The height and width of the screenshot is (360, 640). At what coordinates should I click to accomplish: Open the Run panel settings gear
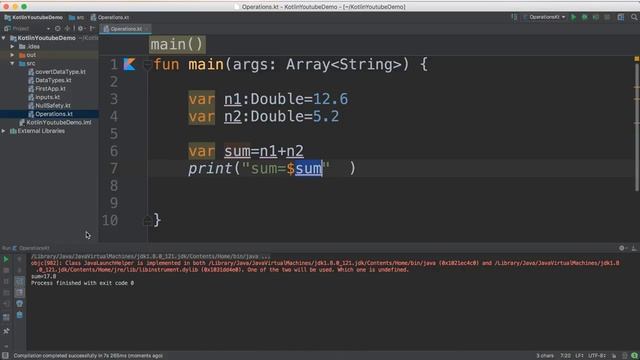coord(622,248)
